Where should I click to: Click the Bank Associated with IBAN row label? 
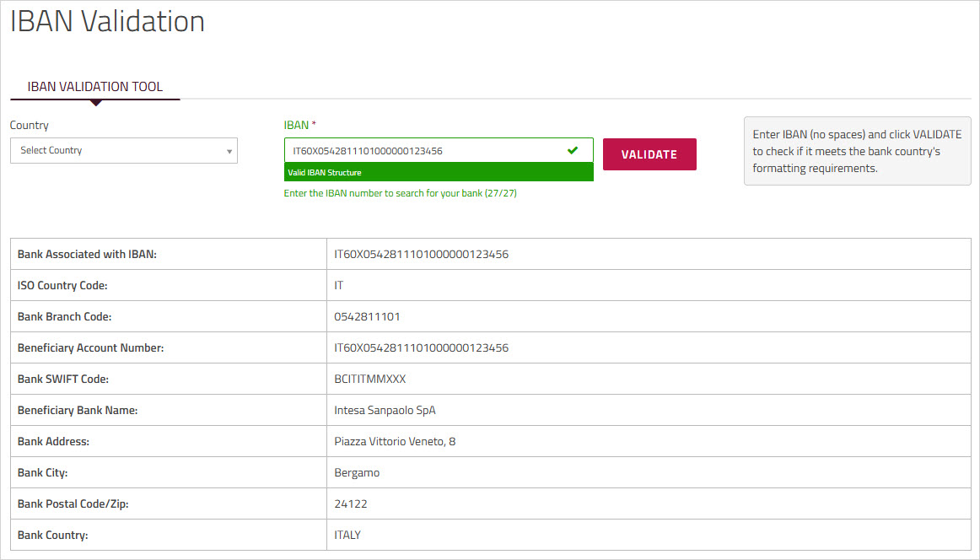[x=87, y=255]
